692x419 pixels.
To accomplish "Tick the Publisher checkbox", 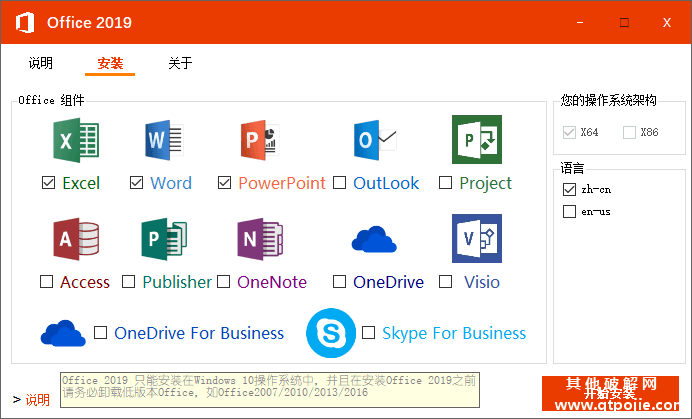I will pyautogui.click(x=128, y=281).
